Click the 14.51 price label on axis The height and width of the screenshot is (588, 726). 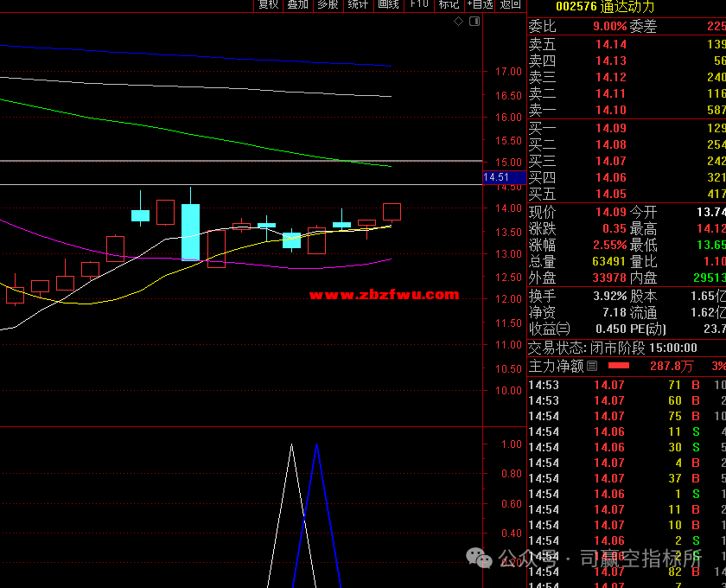[x=496, y=177]
